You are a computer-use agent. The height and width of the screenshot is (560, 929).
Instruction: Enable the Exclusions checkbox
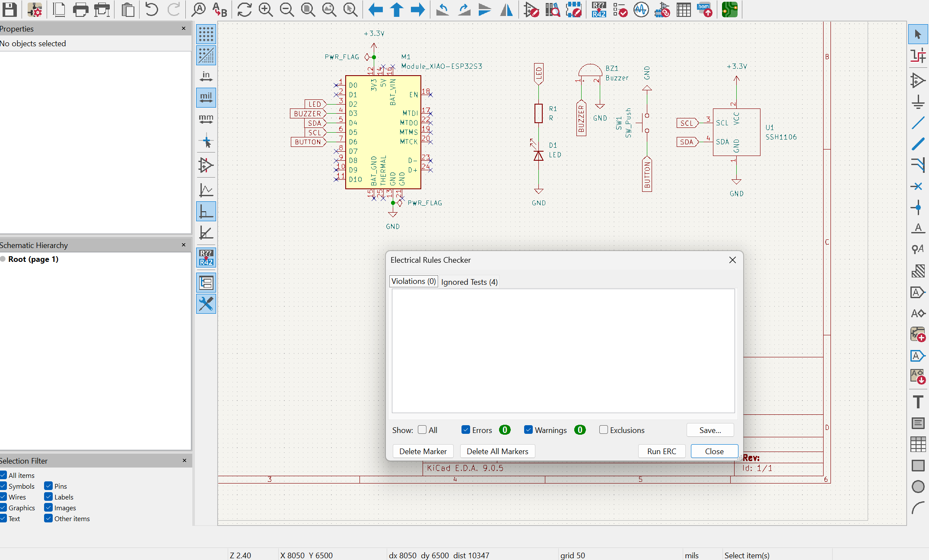coord(604,430)
